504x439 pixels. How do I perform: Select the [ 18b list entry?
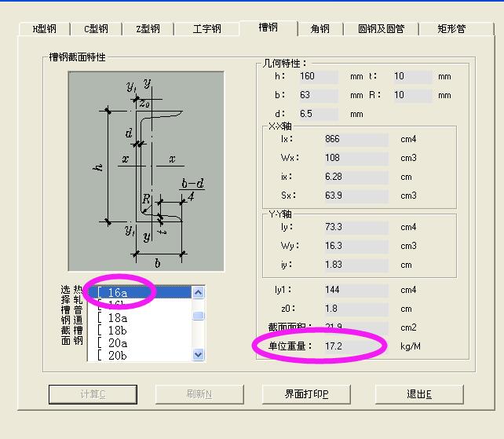pos(140,331)
